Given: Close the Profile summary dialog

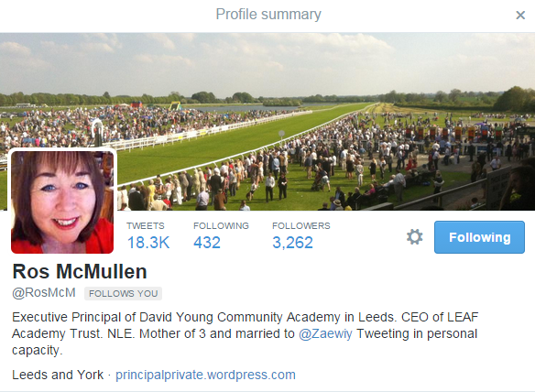Looking at the screenshot, I should pyautogui.click(x=520, y=15).
